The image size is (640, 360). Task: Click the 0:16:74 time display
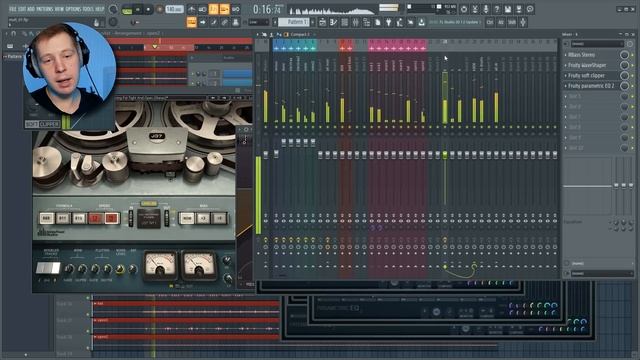tap(268, 9)
